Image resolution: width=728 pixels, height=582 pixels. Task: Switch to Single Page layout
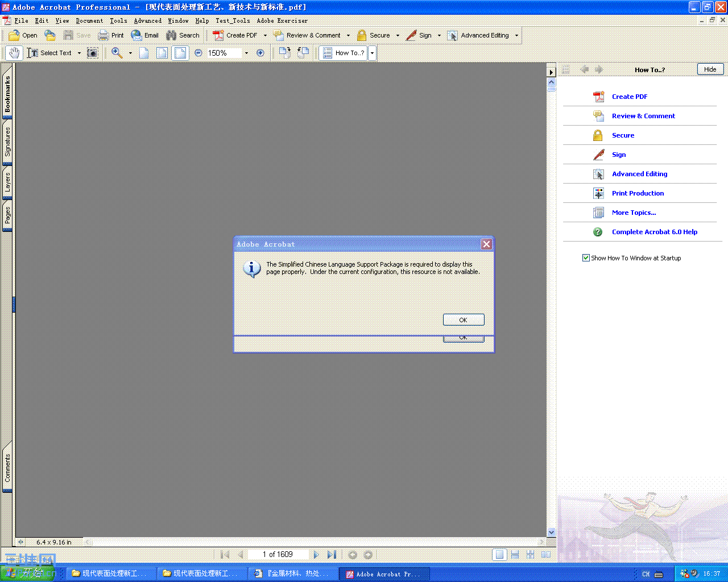coord(499,555)
